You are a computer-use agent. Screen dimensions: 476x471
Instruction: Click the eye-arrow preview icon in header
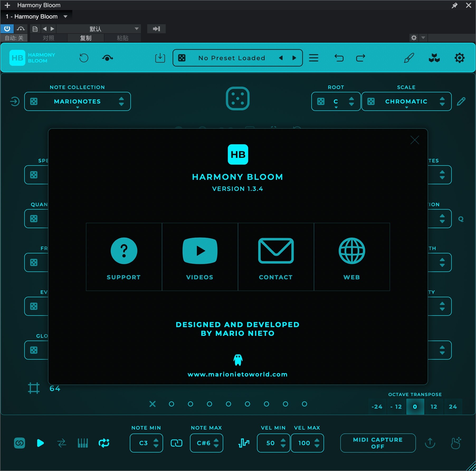(x=107, y=58)
